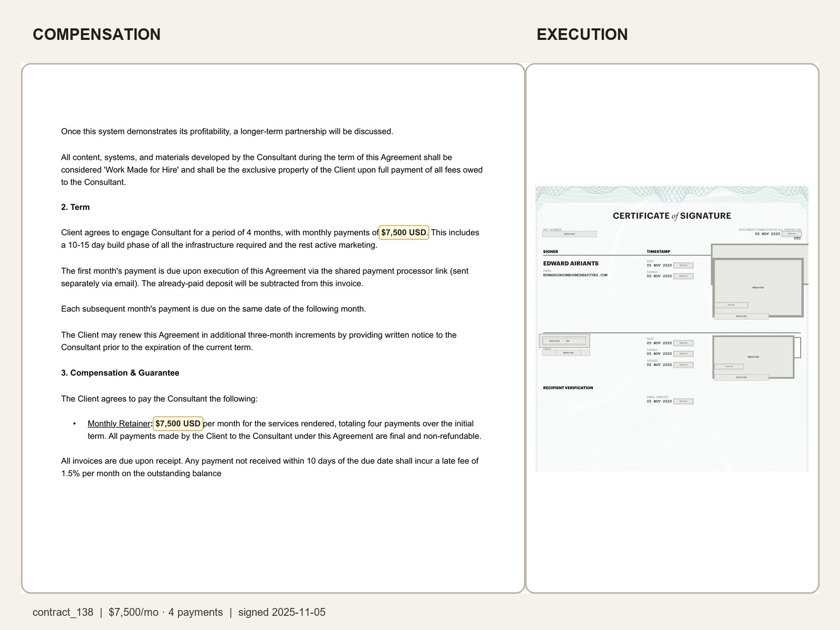840x630 pixels.
Task: Click the document completed date at certificate top
Action: (x=768, y=234)
